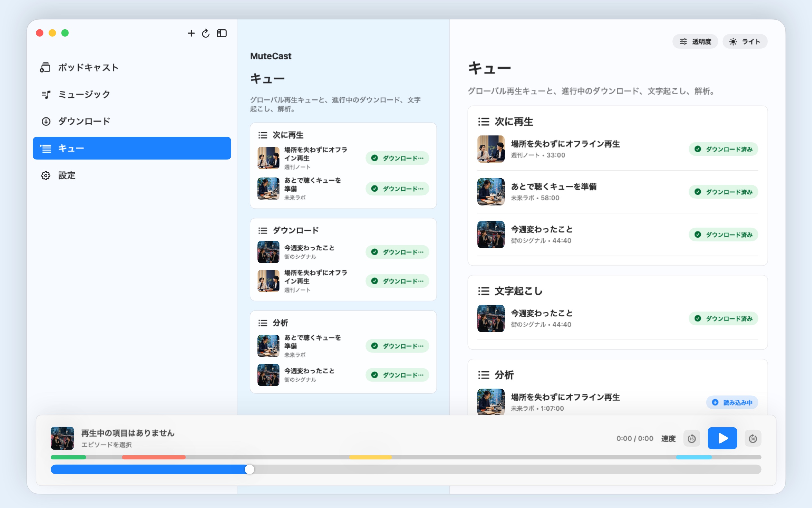Select あとで聴くキューを準備 in middle 分析 card
Image resolution: width=812 pixels, height=508 pixels.
(x=343, y=346)
